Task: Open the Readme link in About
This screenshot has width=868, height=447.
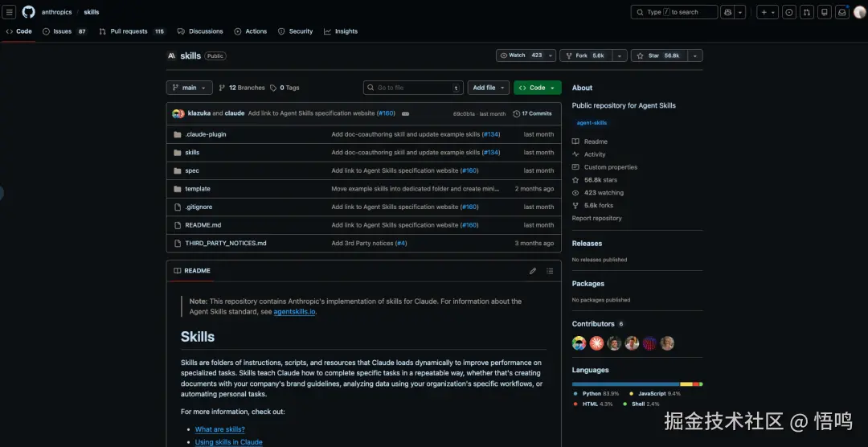Action: pyautogui.click(x=590, y=141)
